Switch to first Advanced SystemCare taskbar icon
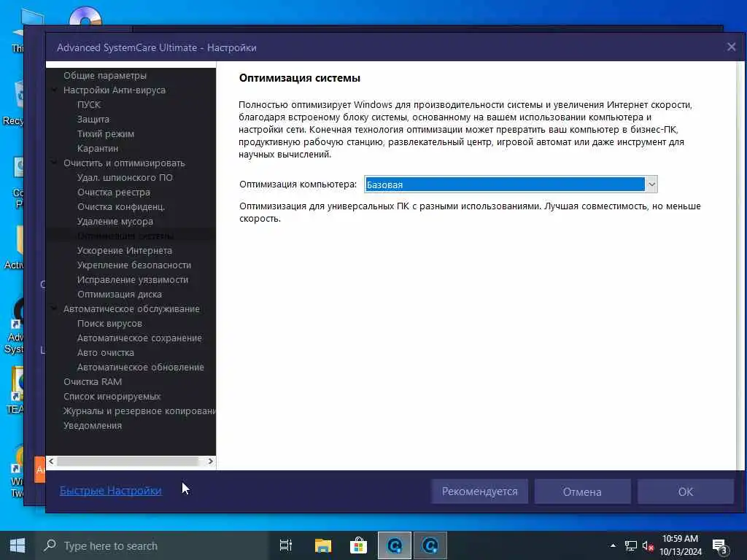The width and height of the screenshot is (747, 560). coord(395,545)
